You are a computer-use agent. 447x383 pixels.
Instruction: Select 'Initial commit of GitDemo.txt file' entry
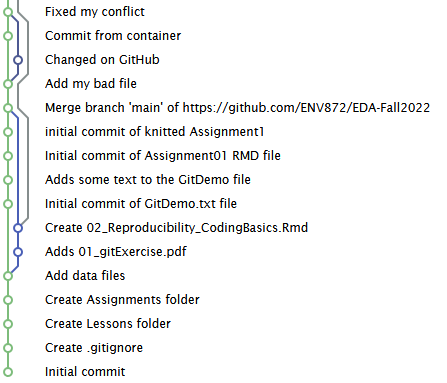click(x=141, y=204)
